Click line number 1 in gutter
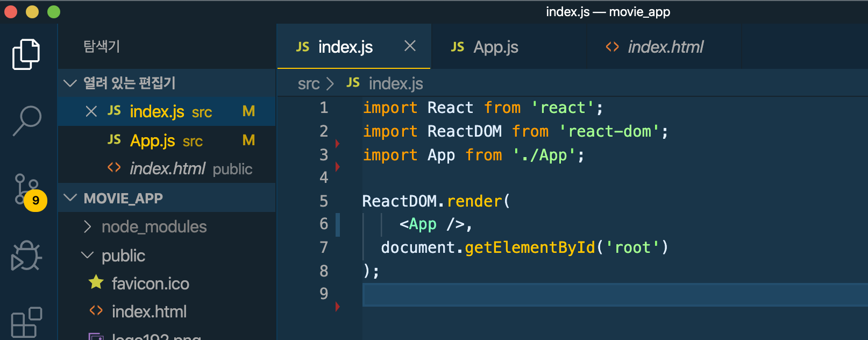This screenshot has height=340, width=868. tap(324, 108)
